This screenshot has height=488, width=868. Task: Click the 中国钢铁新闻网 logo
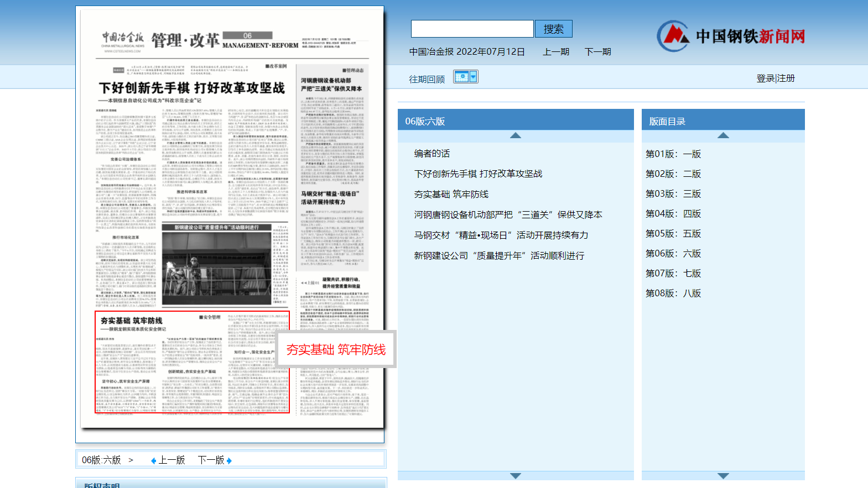731,36
